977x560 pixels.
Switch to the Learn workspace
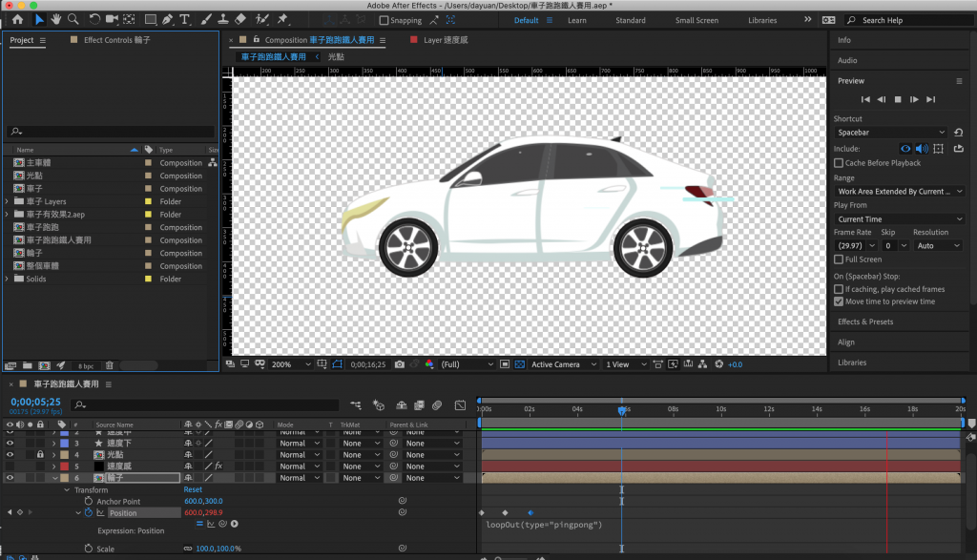(x=577, y=20)
